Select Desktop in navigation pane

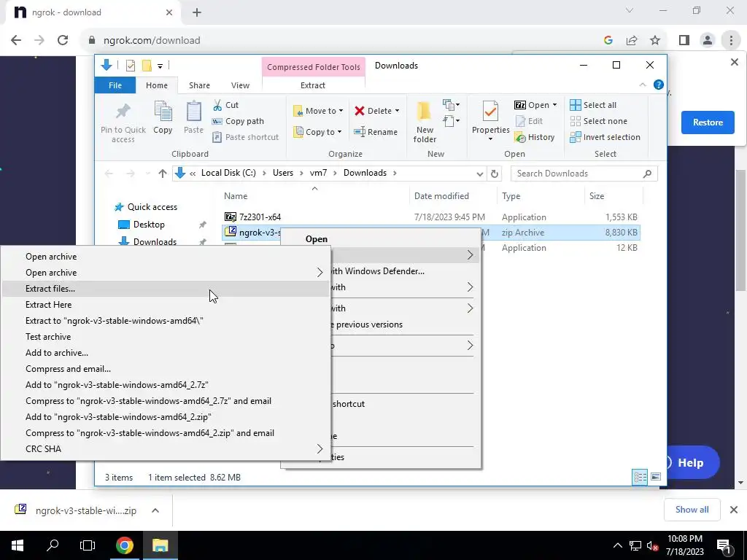pos(149,225)
